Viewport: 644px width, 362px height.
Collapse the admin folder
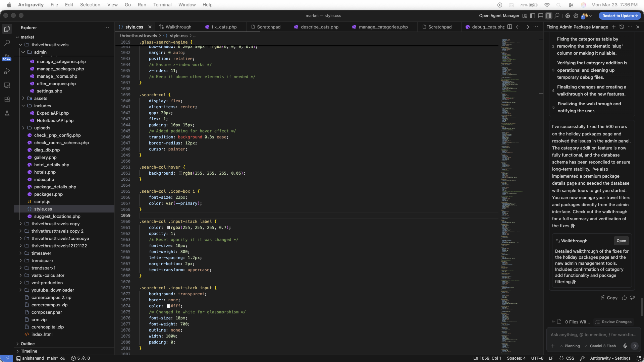tap(23, 52)
